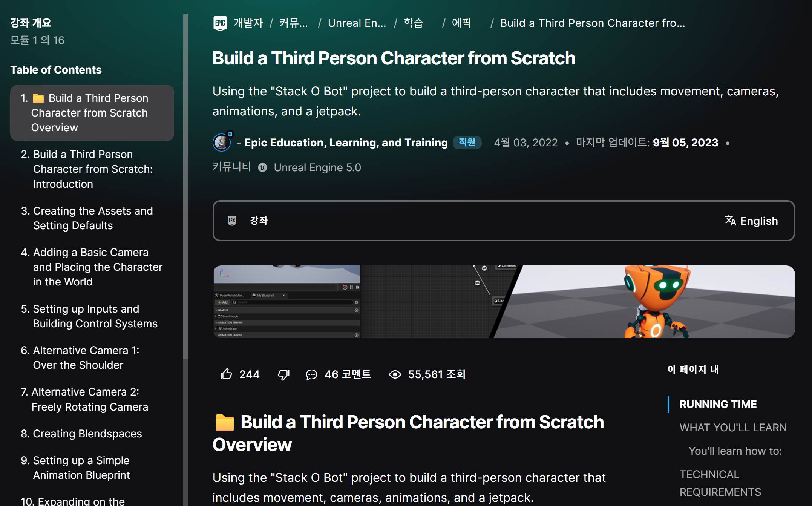Jump to TECHNICAL REQUIREMENTS section

[x=720, y=483]
